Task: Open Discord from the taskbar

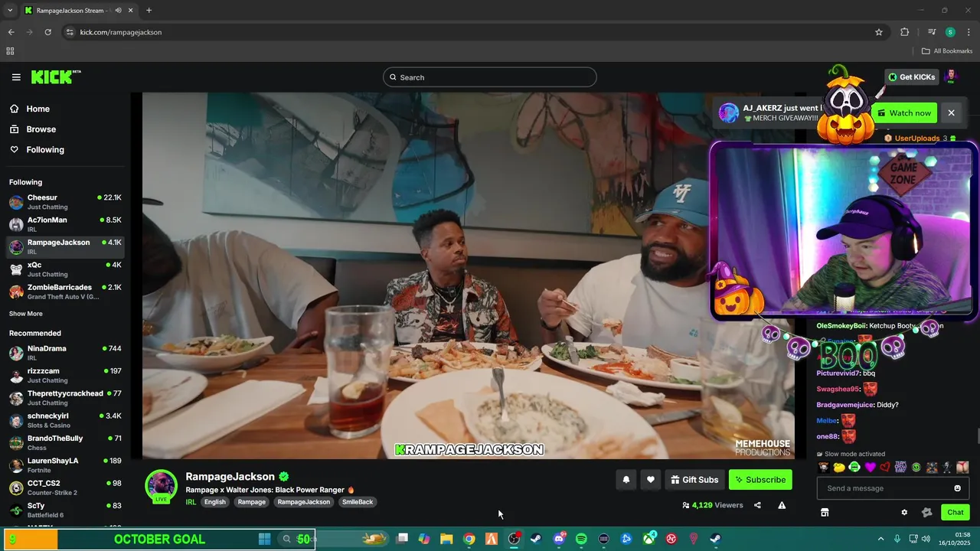Action: point(559,539)
